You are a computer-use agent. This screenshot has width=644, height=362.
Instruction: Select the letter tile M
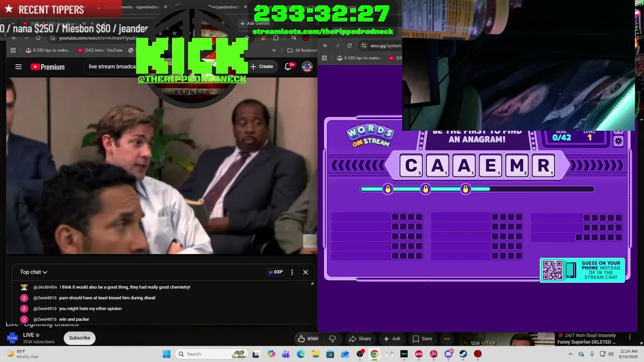[x=517, y=165]
